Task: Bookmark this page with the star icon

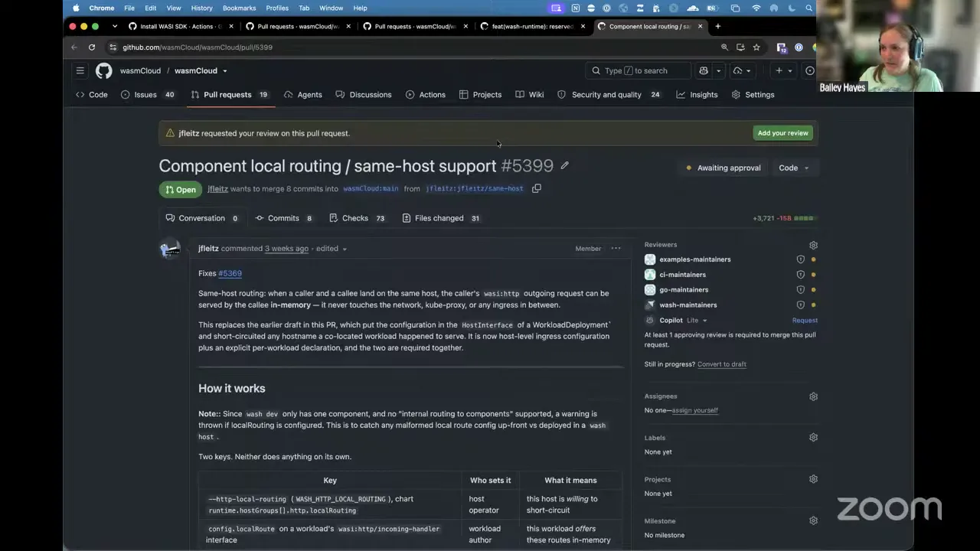Action: click(x=756, y=47)
